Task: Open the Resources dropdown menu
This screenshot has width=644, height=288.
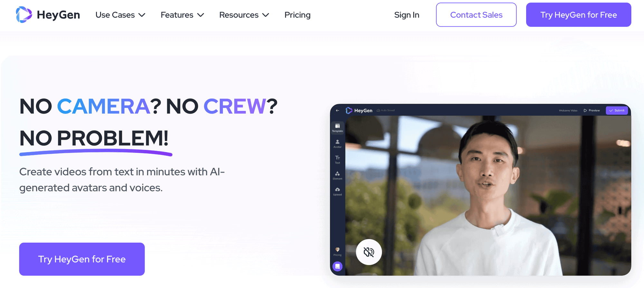Action: click(x=244, y=15)
